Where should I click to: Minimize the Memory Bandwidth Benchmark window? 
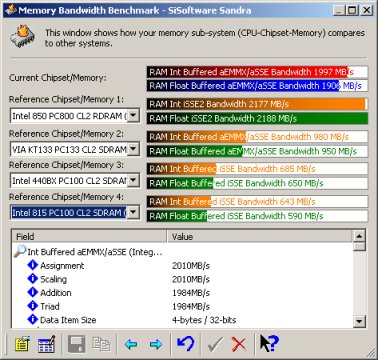pos(339,10)
